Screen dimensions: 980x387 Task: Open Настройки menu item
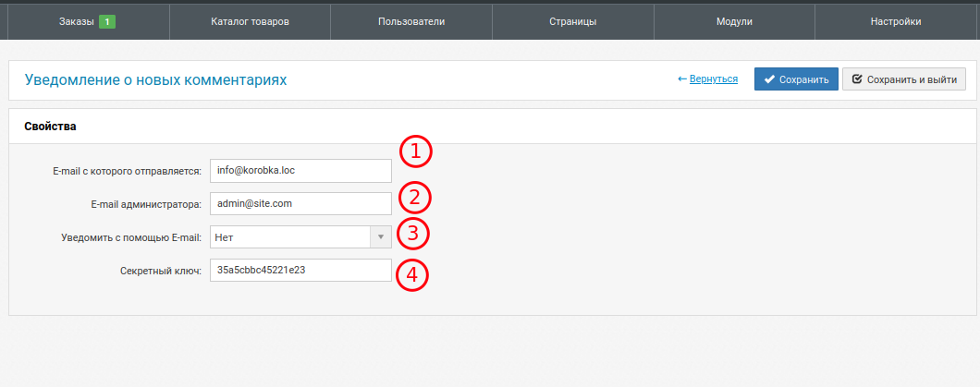[896, 22]
